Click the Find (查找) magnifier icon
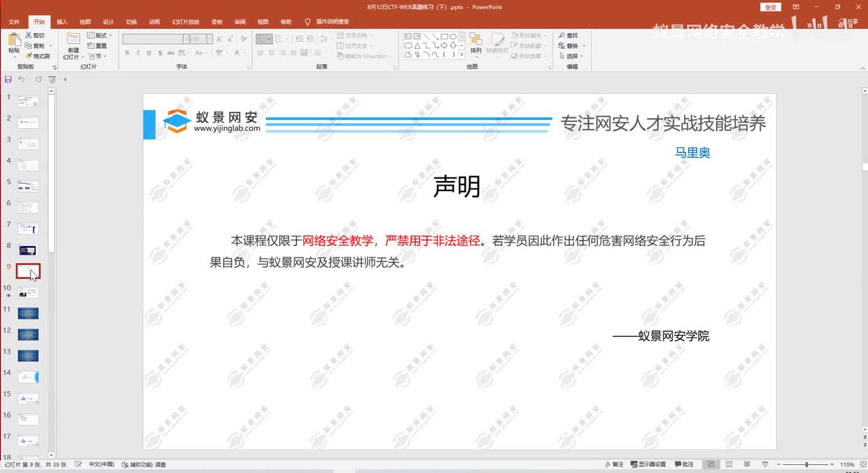Image resolution: width=868 pixels, height=473 pixels. point(562,35)
